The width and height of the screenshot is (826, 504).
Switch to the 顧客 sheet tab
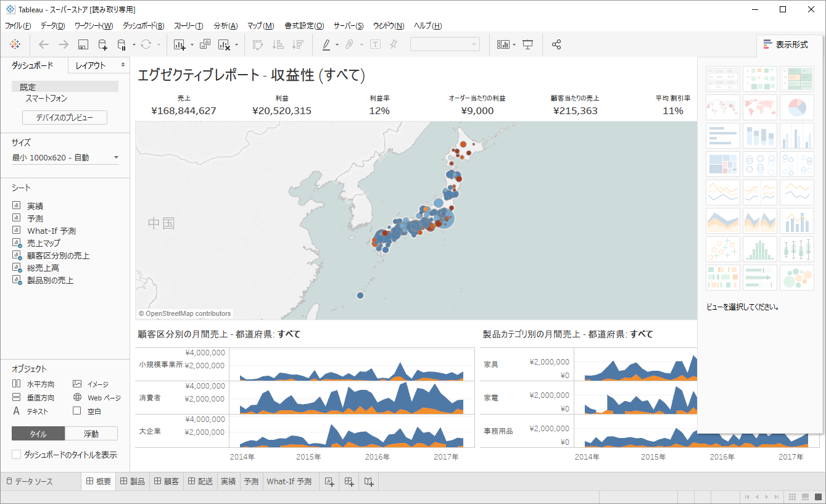(166, 482)
